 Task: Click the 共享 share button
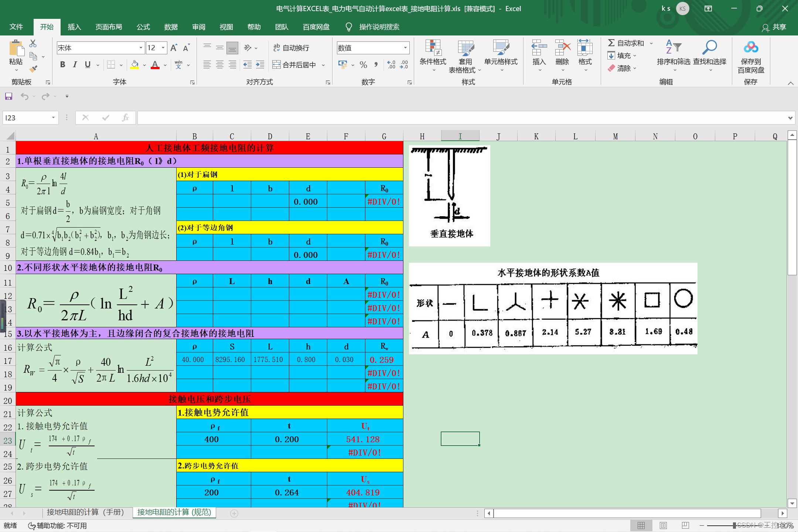(774, 27)
